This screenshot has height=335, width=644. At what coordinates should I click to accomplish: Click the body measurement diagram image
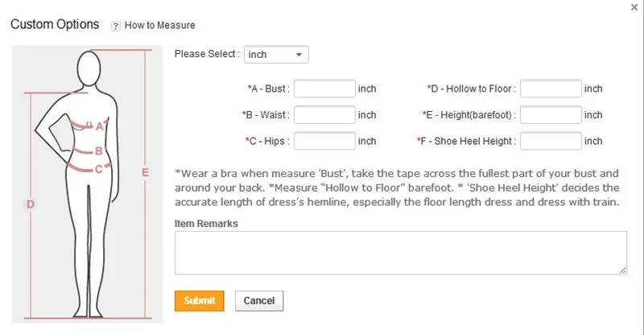87,184
